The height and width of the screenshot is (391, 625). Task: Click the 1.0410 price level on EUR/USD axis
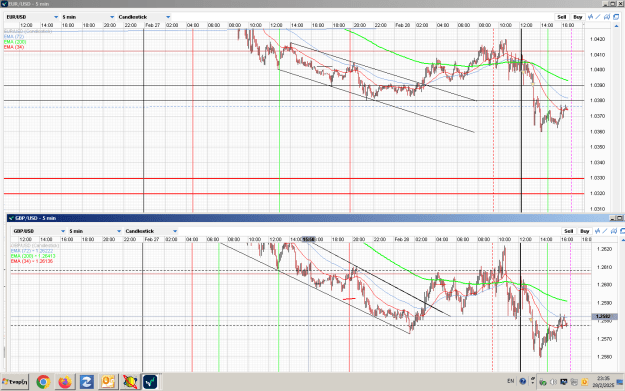click(597, 55)
